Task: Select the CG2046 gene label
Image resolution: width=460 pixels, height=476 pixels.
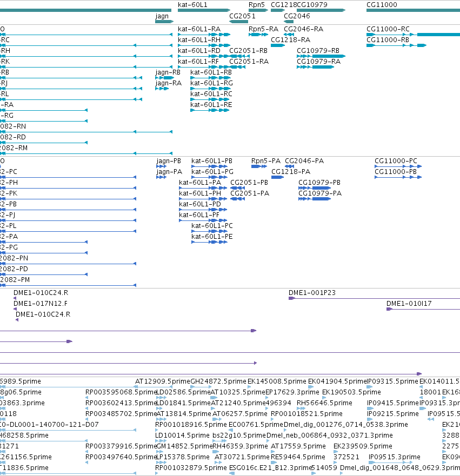Action: (x=297, y=16)
